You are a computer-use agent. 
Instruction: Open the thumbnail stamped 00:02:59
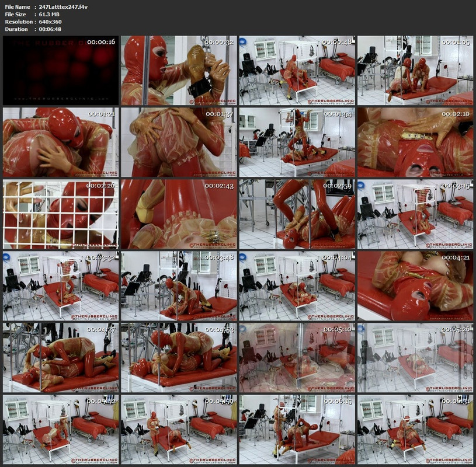(x=297, y=214)
